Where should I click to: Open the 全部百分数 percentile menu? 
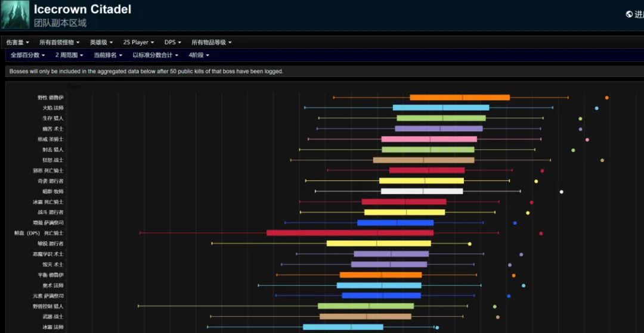click(x=27, y=55)
